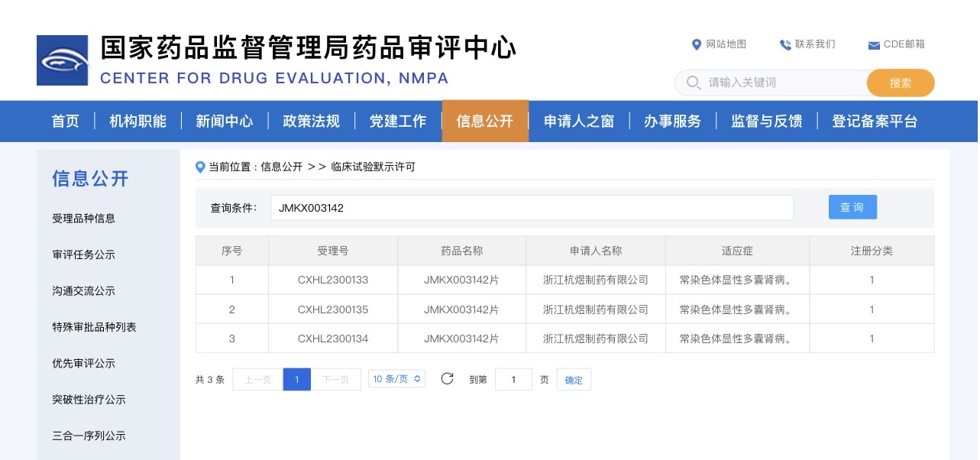
Task: Open the 10 条/页 page size dropdown
Action: point(396,379)
